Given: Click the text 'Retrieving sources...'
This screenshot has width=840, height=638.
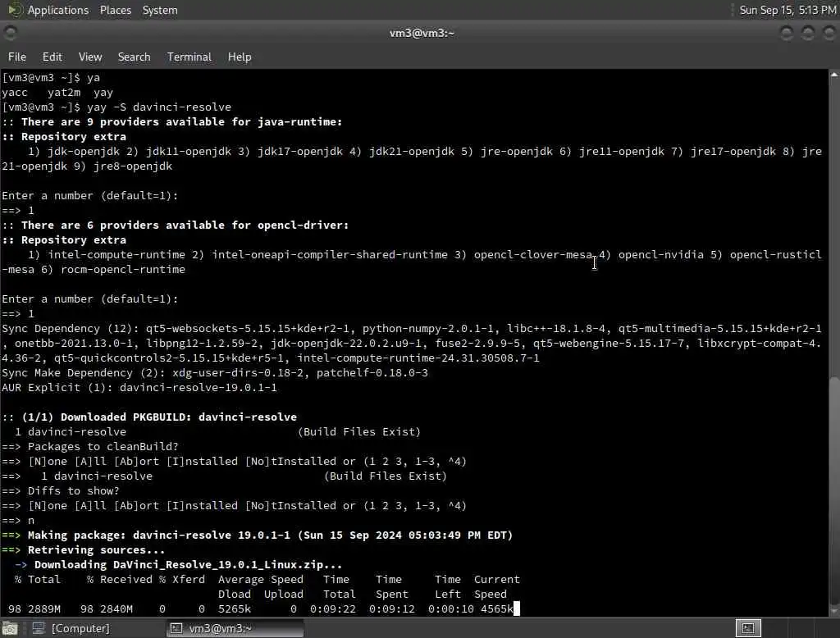Looking at the screenshot, I should click(97, 550).
